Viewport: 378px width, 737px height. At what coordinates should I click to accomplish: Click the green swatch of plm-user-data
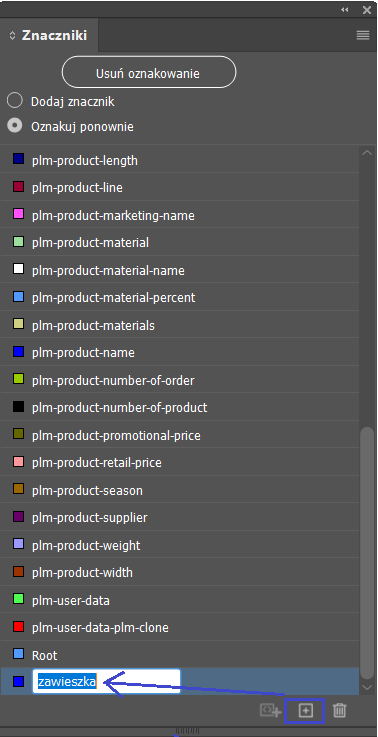tap(18, 599)
